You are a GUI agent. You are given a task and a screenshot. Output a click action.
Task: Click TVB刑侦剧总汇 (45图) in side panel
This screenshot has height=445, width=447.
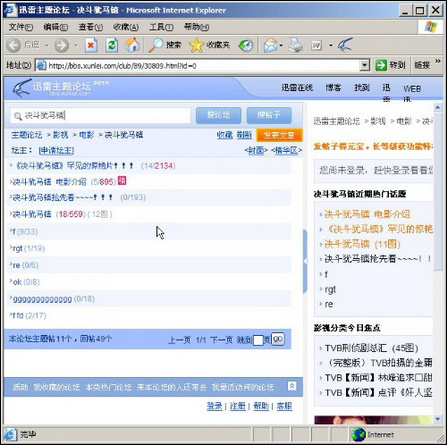372,348
